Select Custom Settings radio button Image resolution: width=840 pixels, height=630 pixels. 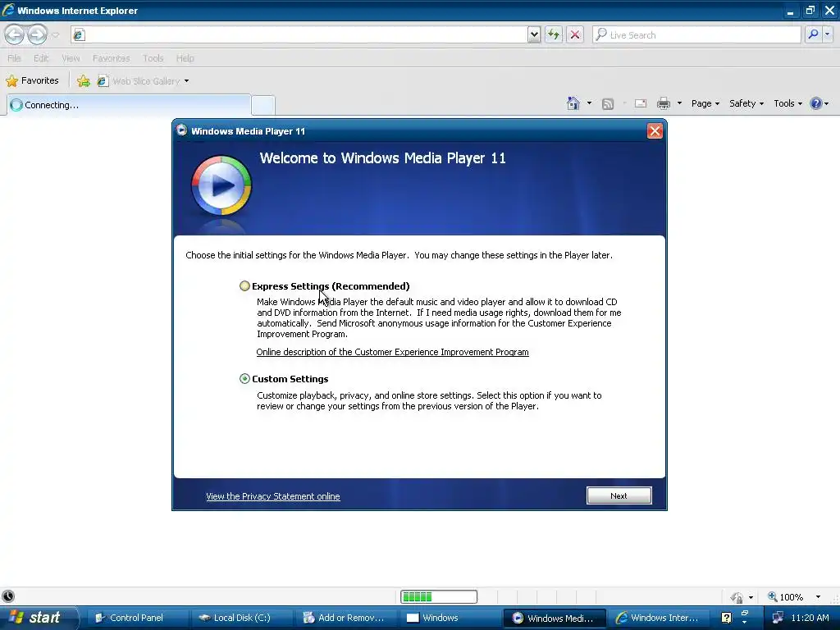point(244,379)
